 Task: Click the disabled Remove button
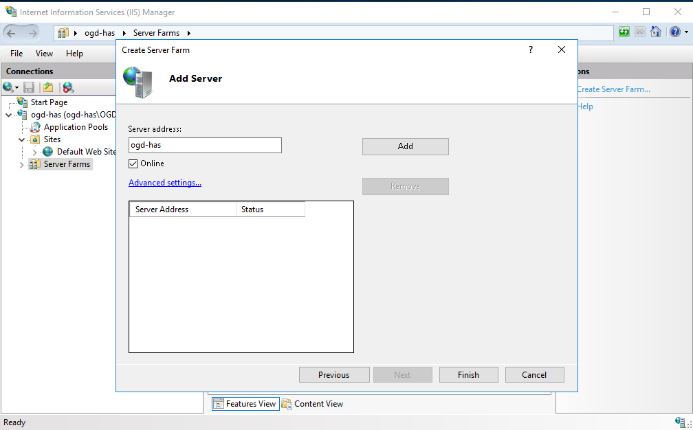[x=405, y=186]
